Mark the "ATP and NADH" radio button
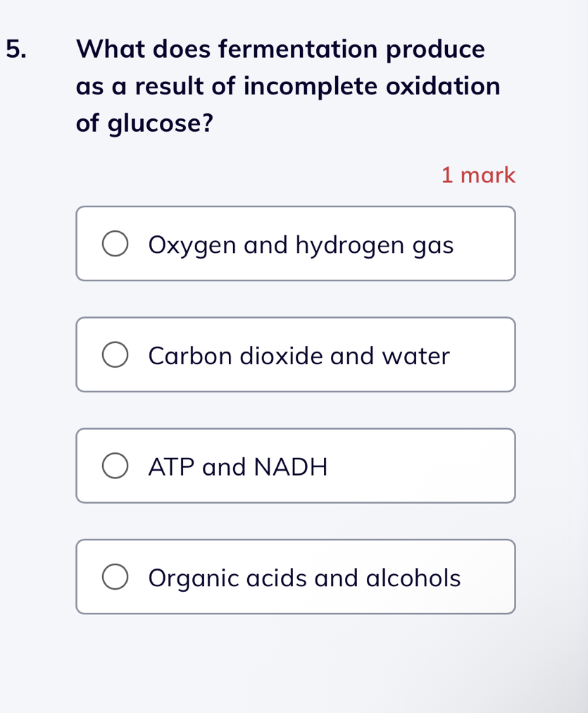 click(x=115, y=466)
